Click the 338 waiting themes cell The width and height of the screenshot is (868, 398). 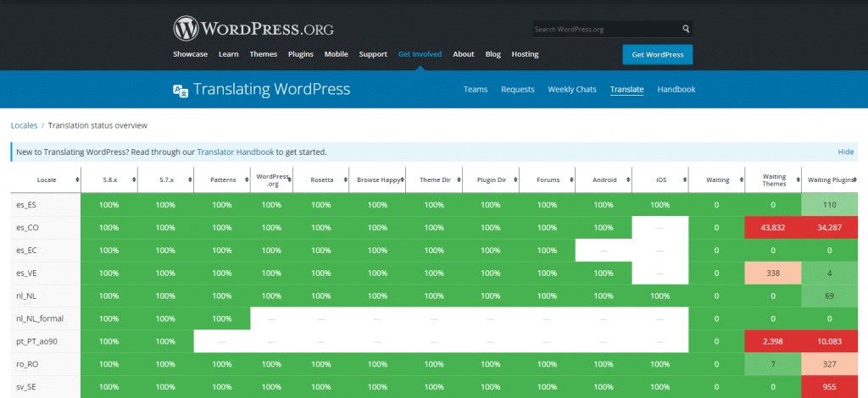[773, 273]
